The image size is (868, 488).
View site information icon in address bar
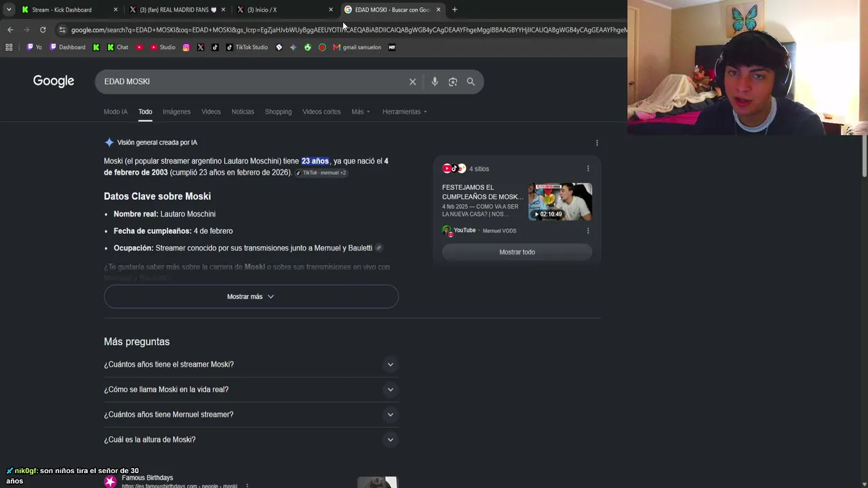click(62, 30)
